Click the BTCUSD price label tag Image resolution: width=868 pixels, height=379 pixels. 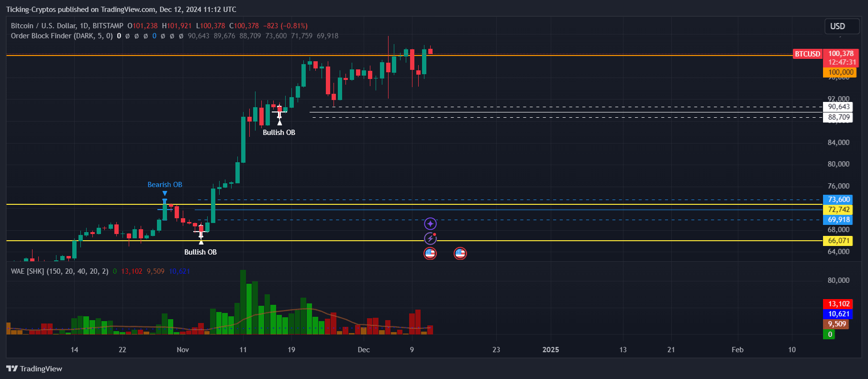(x=808, y=54)
